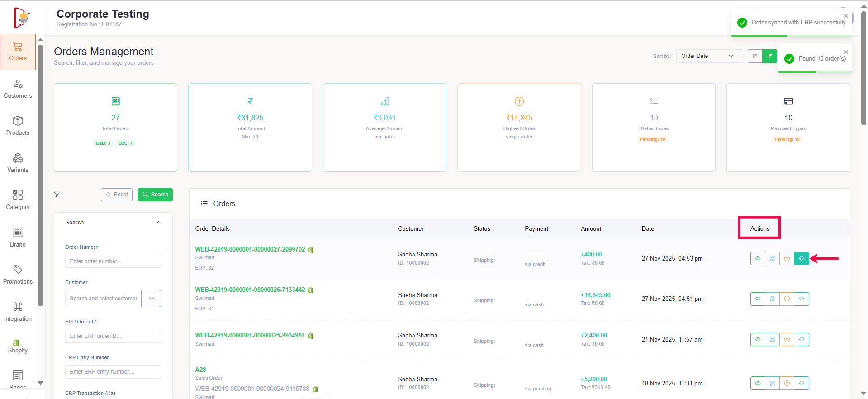This screenshot has height=399, width=868.
Task: Navigate to Products in the sidebar
Action: (18, 126)
